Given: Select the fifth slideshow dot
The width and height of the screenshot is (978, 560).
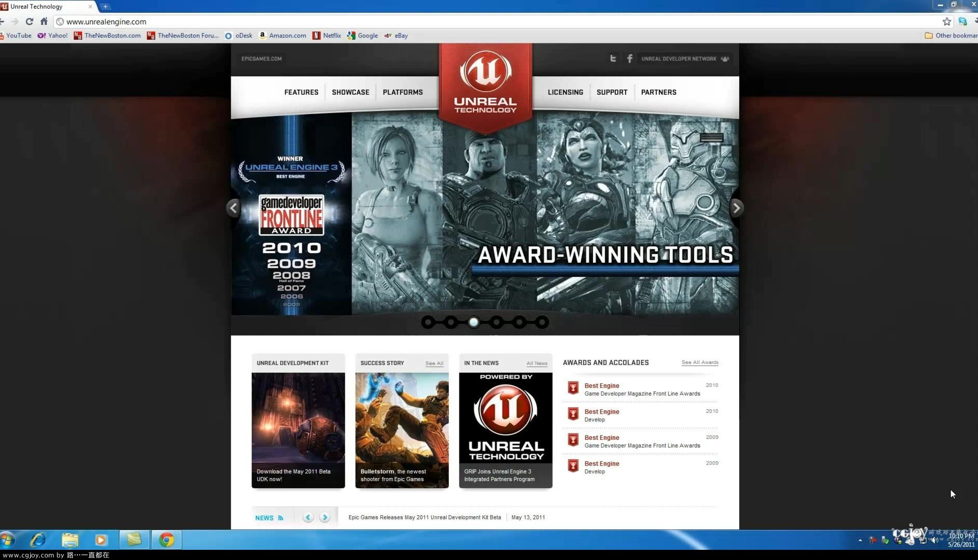Looking at the screenshot, I should [520, 322].
